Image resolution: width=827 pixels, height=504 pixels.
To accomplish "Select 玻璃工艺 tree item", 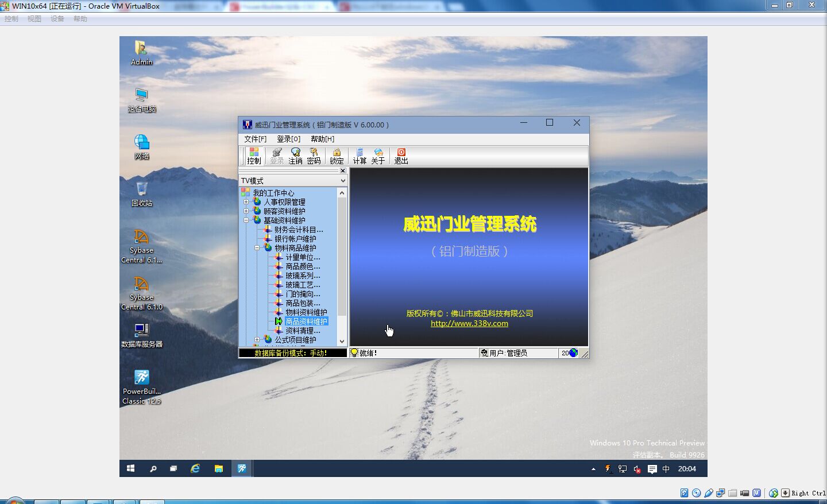I will pos(303,285).
